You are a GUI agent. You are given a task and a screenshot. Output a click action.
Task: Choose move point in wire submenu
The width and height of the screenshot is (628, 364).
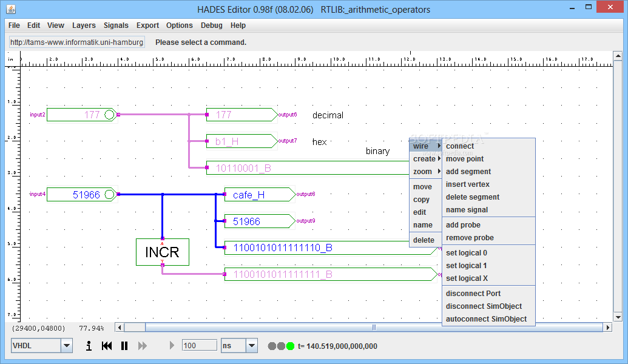tap(488, 159)
